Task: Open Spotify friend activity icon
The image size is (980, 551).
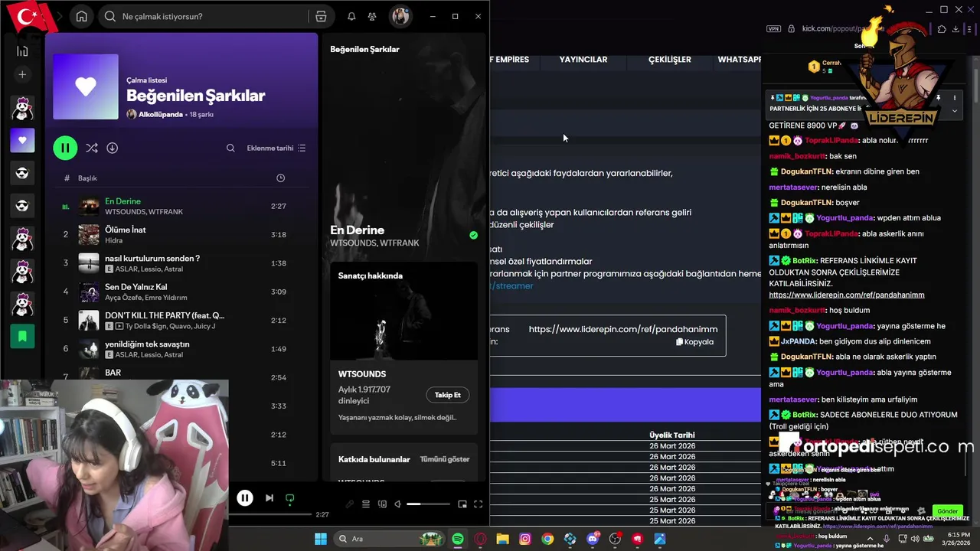Action: 372,16
